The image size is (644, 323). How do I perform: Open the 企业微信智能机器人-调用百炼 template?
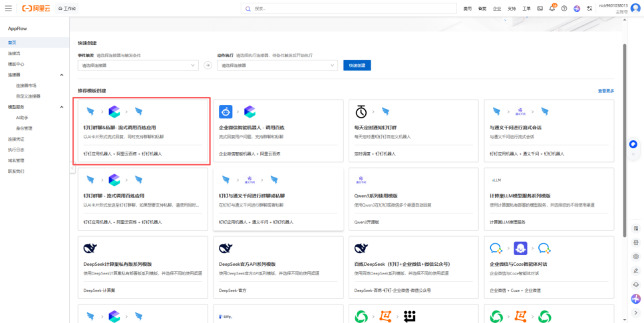click(278, 131)
